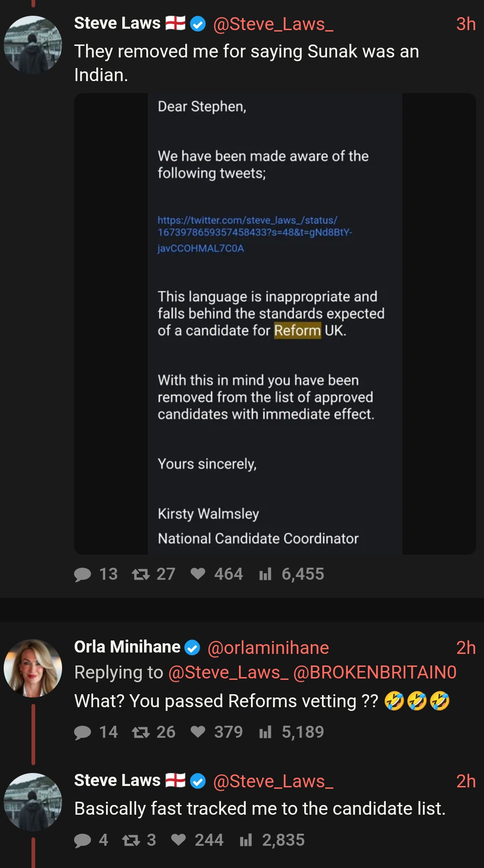
Task: Click reply icon on 'Basically fast tracked' tweet
Action: (x=83, y=841)
